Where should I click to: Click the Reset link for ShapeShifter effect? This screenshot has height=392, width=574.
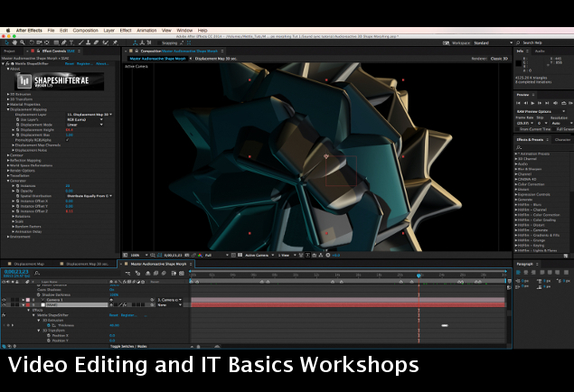pyautogui.click(x=69, y=64)
